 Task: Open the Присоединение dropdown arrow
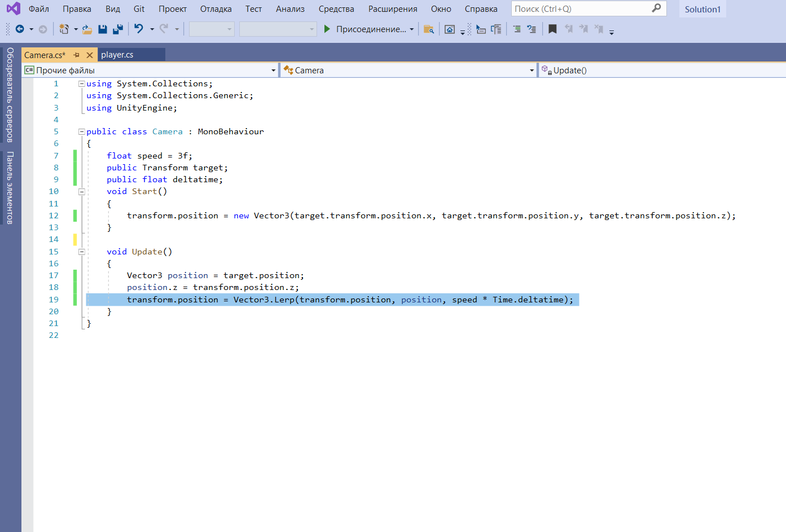click(411, 29)
